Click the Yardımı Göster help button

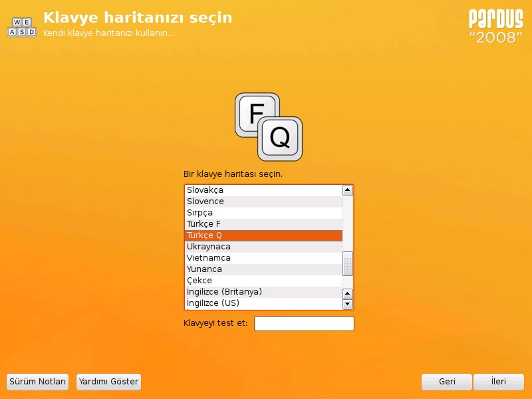pos(108,382)
